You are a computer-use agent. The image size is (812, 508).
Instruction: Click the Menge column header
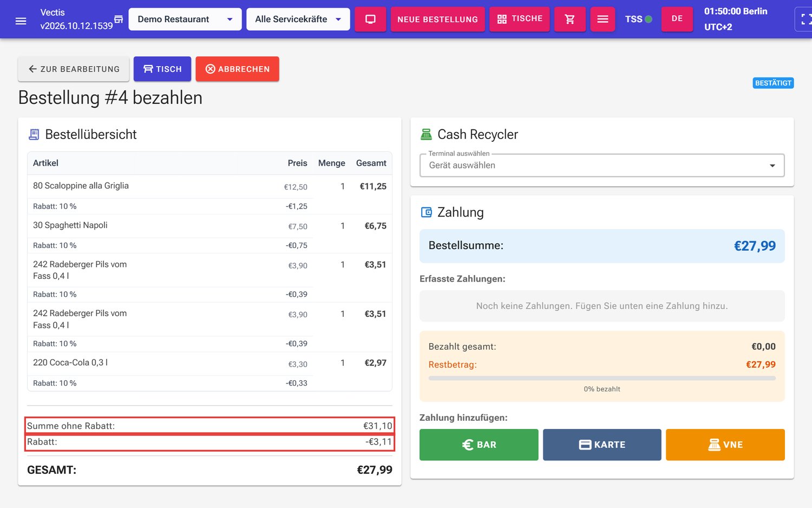pyautogui.click(x=332, y=163)
